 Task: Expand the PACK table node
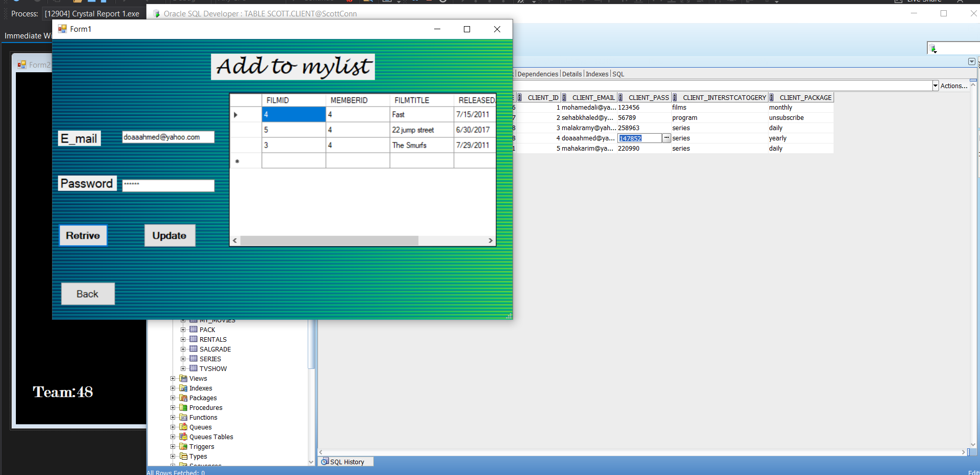(x=184, y=329)
